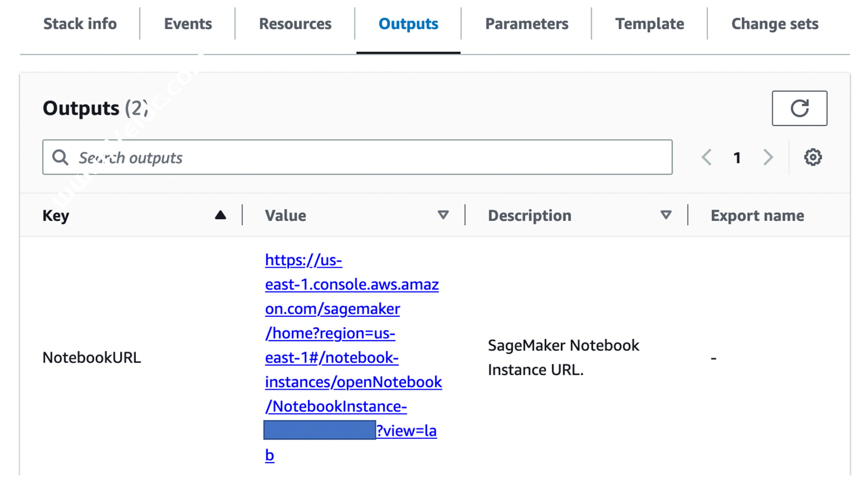Open the Parameters tab

pyautogui.click(x=526, y=24)
